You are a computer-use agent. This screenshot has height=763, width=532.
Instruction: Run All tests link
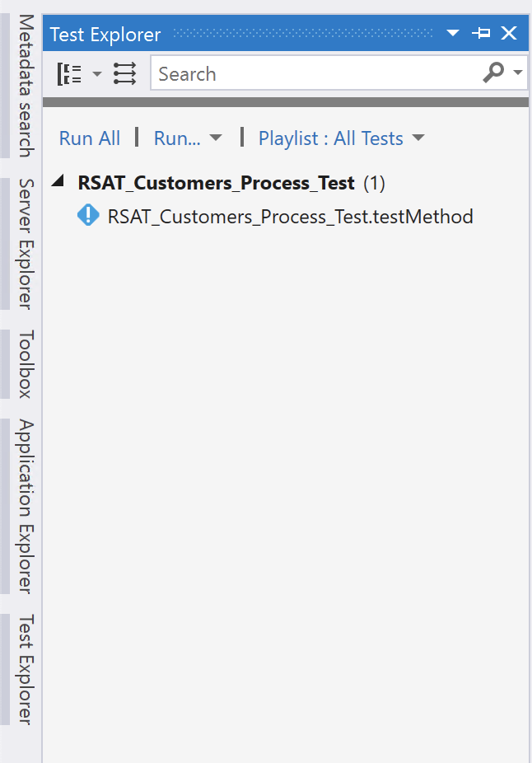[90, 138]
